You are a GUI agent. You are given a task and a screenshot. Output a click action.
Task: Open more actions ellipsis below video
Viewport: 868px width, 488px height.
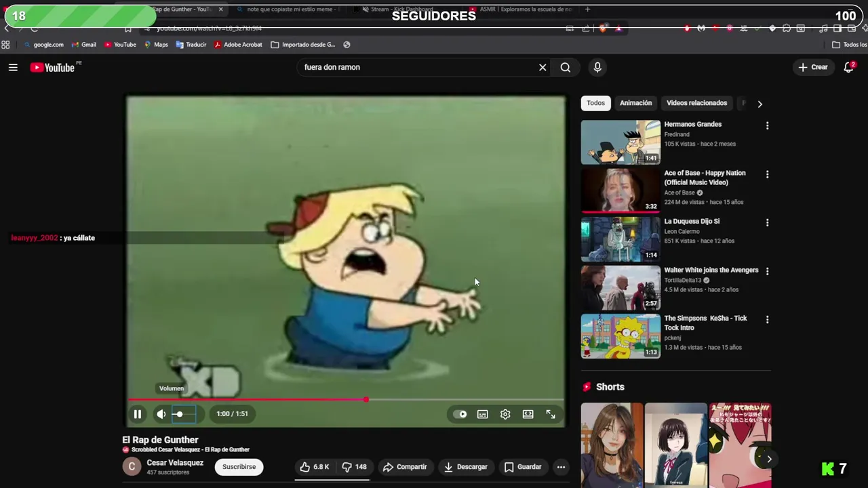(561, 467)
